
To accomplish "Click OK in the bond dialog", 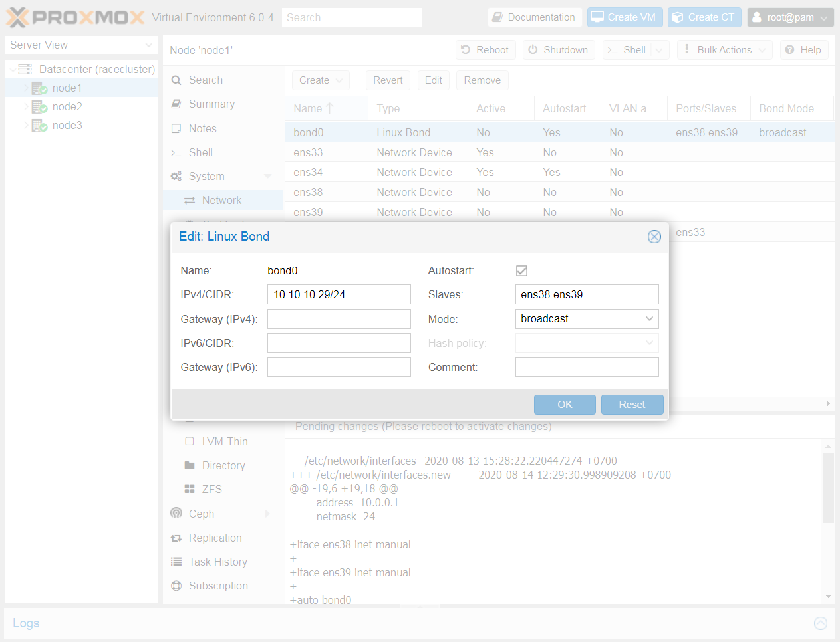I will [x=565, y=405].
